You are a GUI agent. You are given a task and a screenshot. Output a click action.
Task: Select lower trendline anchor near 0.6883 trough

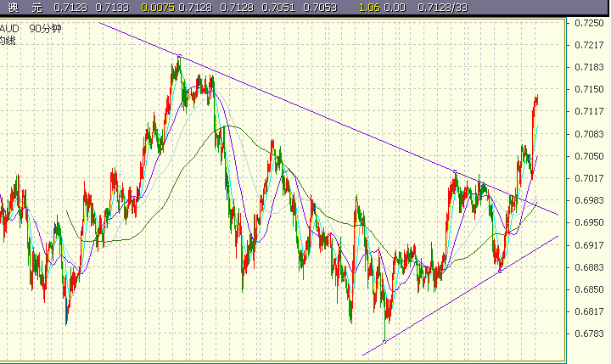[x=501, y=272]
